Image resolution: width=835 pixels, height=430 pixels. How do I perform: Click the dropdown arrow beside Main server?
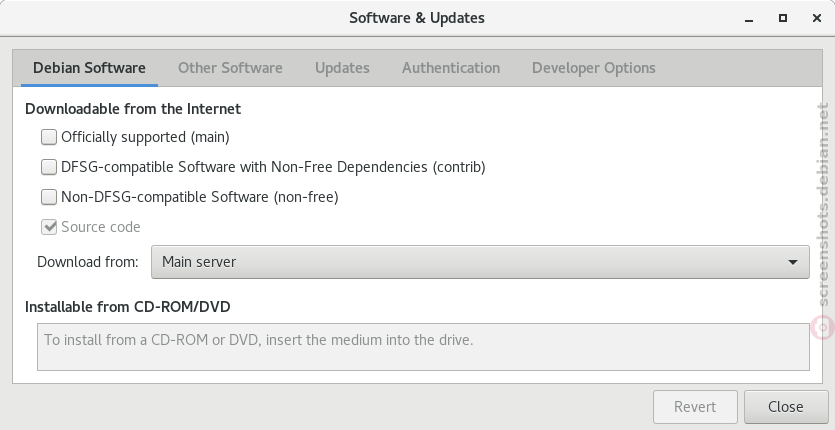(792, 262)
